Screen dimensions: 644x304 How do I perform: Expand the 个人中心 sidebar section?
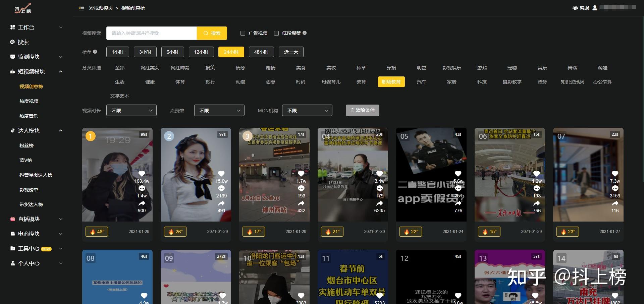click(61, 263)
